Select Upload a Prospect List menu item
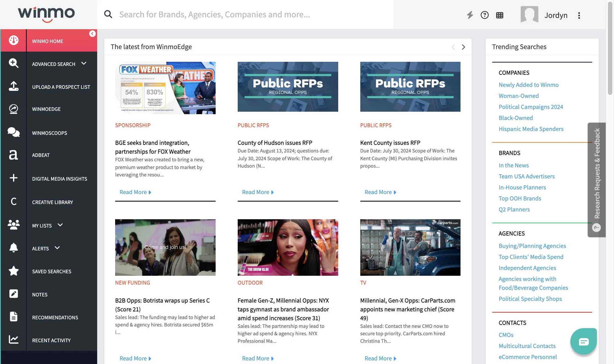Image resolution: width=614 pixels, height=364 pixels. coord(61,87)
